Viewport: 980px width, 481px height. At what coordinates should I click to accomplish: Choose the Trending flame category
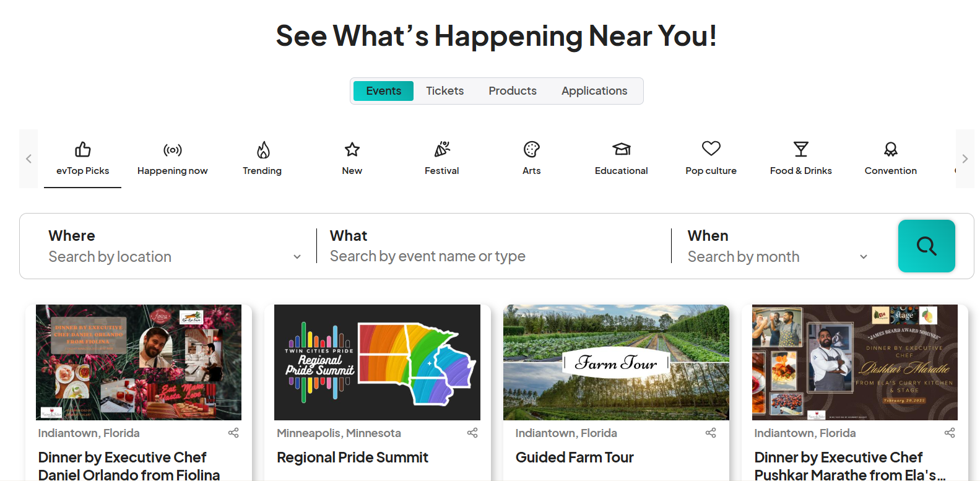click(x=262, y=158)
